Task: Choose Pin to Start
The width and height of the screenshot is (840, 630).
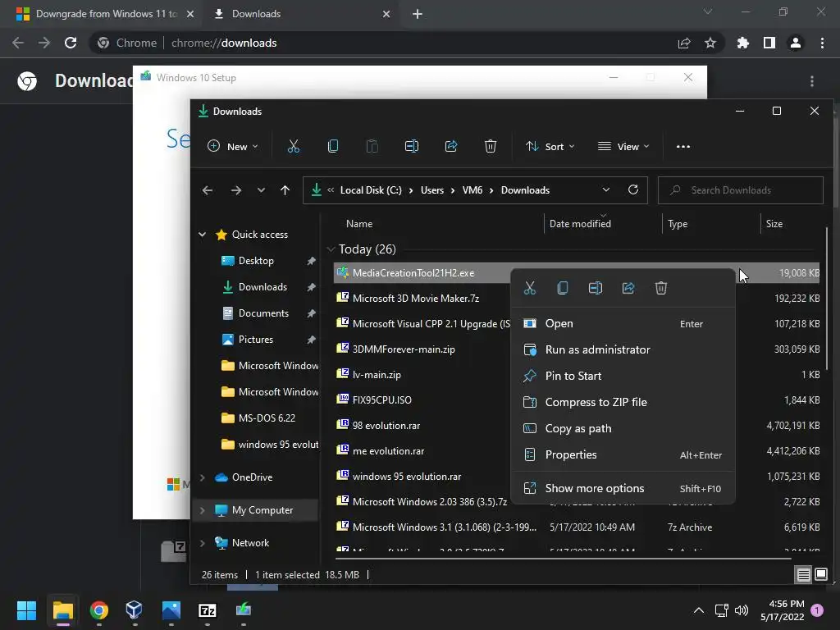Action: (x=623, y=376)
